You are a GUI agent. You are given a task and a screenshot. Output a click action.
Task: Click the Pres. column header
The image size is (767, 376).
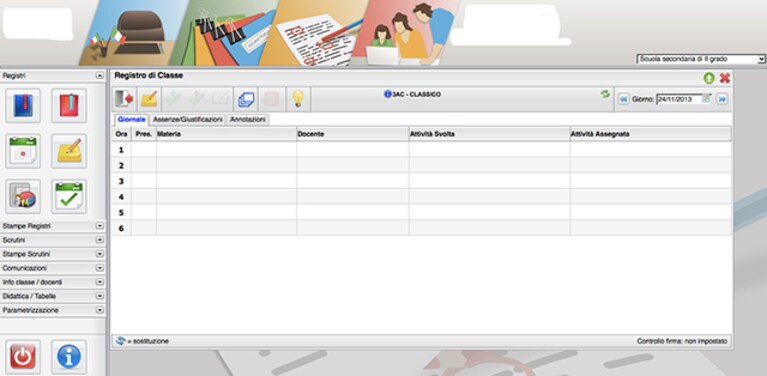point(144,134)
